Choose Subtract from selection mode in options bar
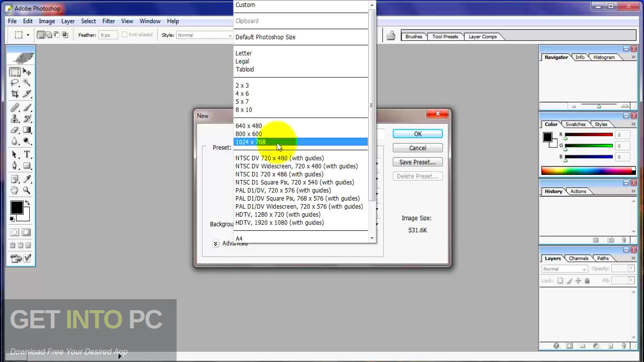This screenshot has width=644, height=362. coord(57,35)
